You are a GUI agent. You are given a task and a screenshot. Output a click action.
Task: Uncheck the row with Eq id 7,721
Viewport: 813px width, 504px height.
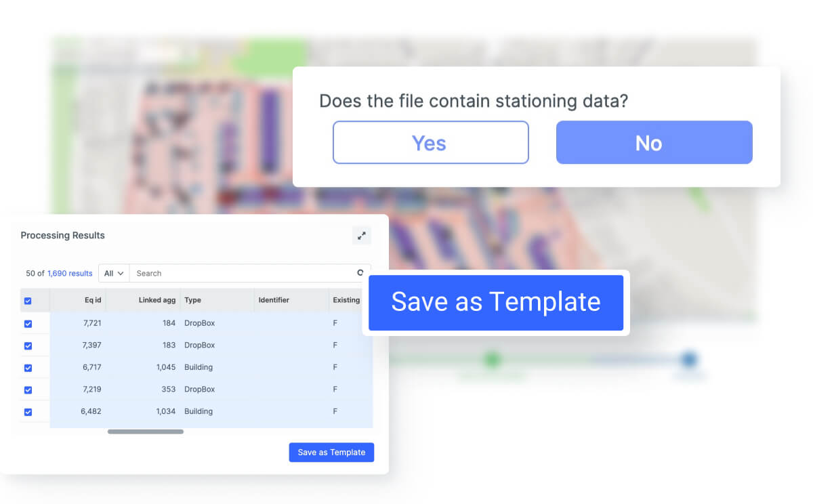coord(28,324)
